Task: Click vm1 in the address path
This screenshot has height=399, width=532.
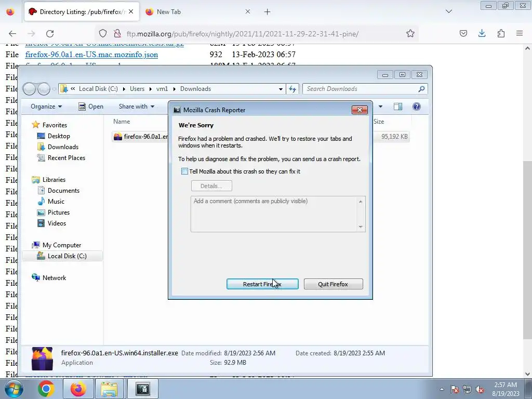Action: (x=162, y=89)
